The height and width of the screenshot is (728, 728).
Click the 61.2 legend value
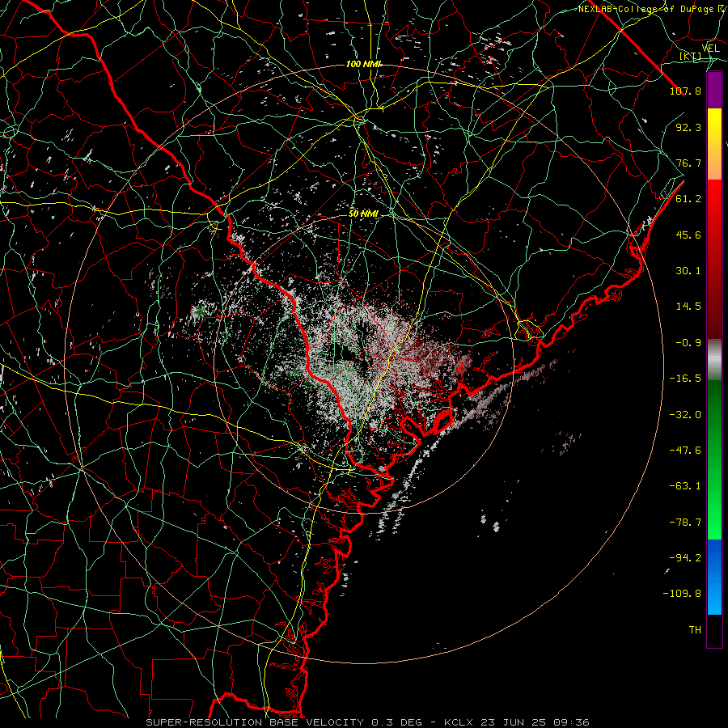tap(688, 199)
